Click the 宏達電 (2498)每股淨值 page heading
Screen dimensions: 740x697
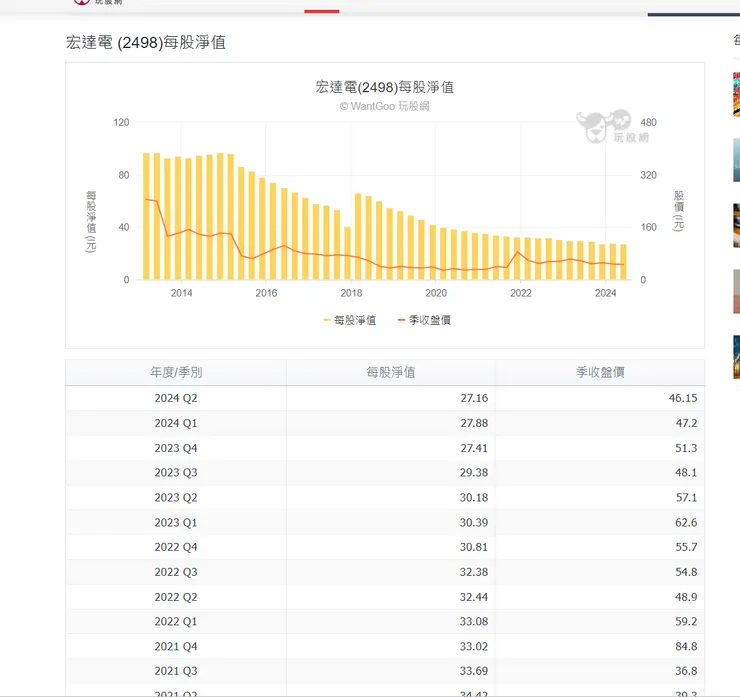pos(146,42)
